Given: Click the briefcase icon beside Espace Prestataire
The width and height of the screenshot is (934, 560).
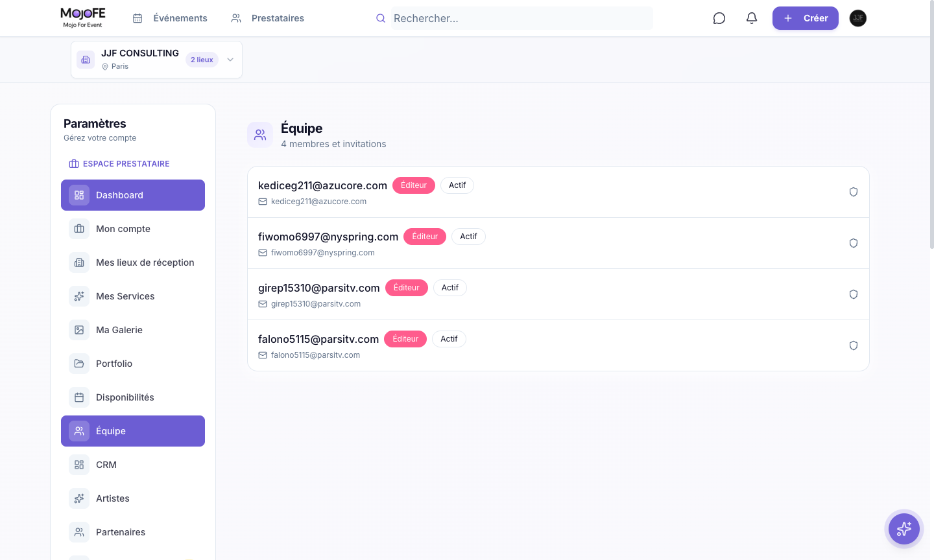Looking at the screenshot, I should [74, 164].
